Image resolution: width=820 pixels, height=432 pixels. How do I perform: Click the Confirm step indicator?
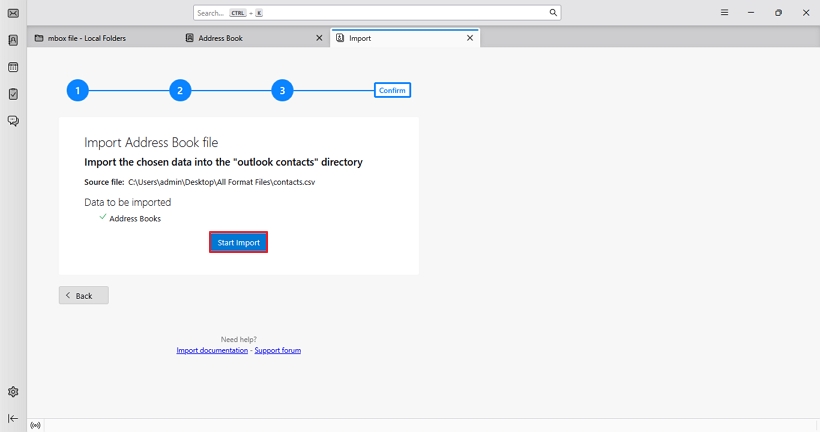[392, 90]
